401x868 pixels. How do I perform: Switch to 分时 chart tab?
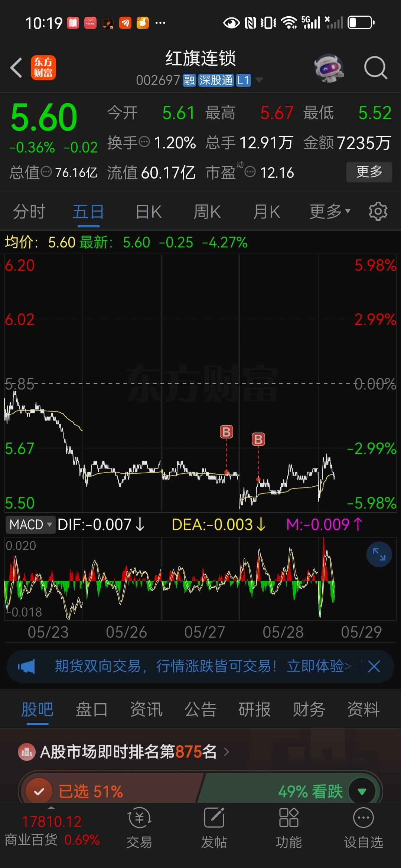pyautogui.click(x=29, y=212)
